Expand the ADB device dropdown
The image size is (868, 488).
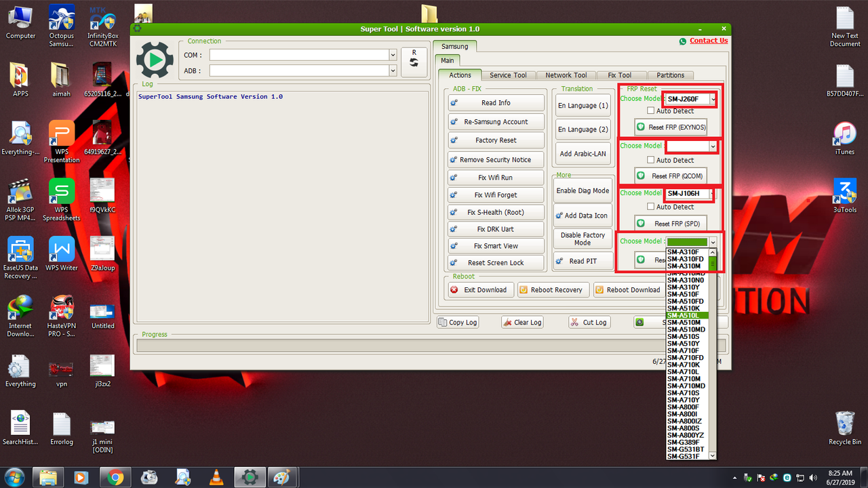click(x=393, y=70)
